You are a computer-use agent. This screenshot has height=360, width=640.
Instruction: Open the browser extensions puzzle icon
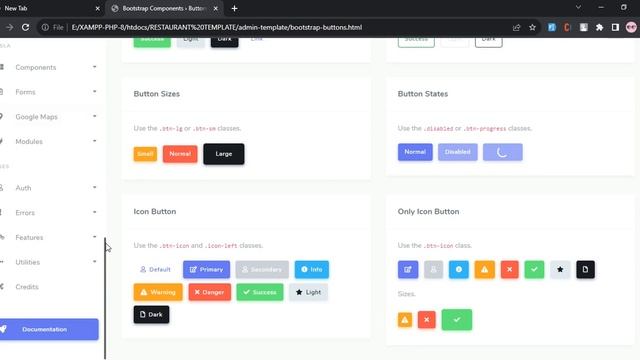point(599,27)
